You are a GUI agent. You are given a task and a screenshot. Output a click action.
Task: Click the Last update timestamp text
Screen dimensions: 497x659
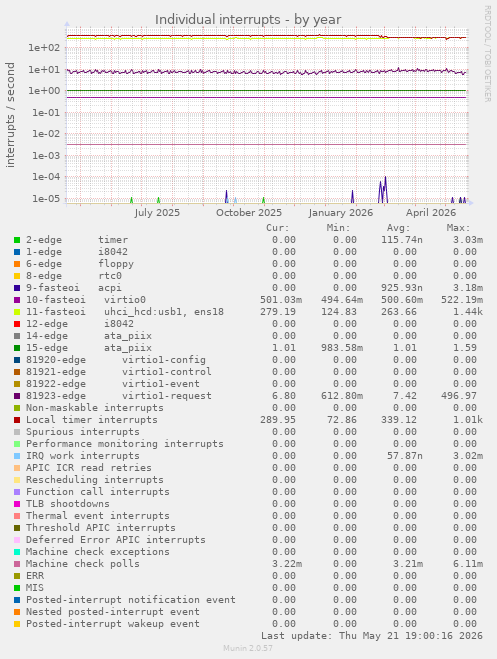point(372,635)
